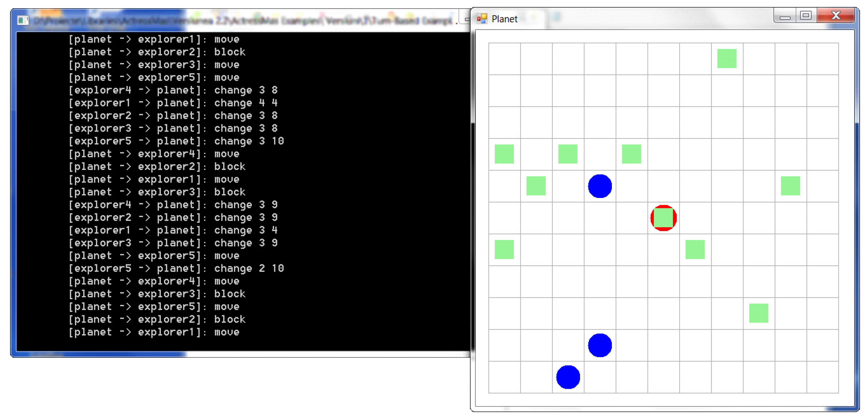
Task: Click the console window title bar icon
Action: (23, 20)
